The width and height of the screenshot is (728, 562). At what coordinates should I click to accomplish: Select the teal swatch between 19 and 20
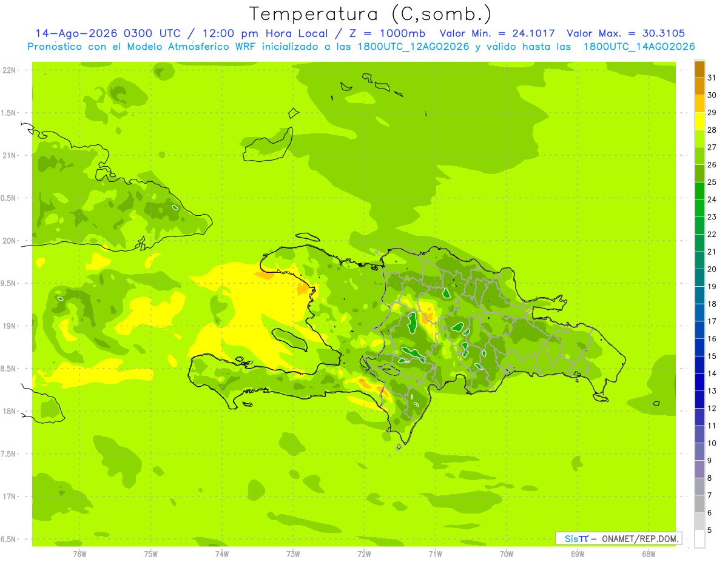tap(699, 278)
